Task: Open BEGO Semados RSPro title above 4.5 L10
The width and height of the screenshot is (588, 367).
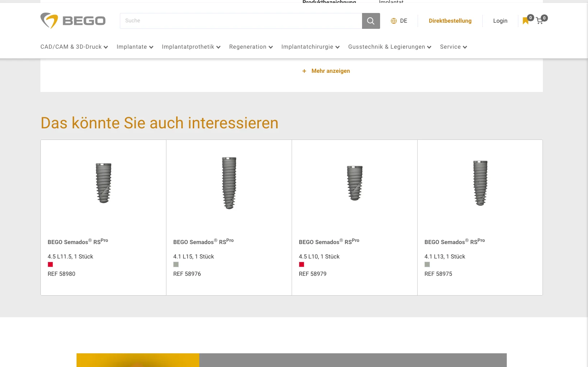Action: (329, 242)
